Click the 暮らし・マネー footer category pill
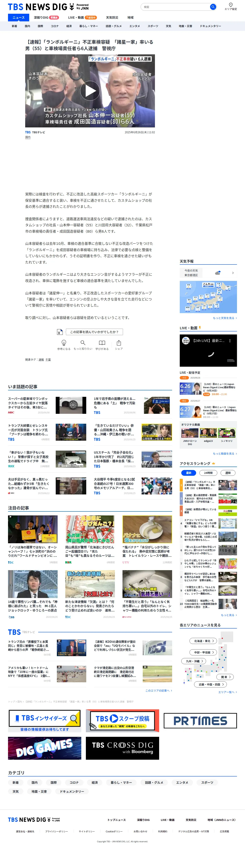The width and height of the screenshot is (245, 868). [x=121, y=782]
